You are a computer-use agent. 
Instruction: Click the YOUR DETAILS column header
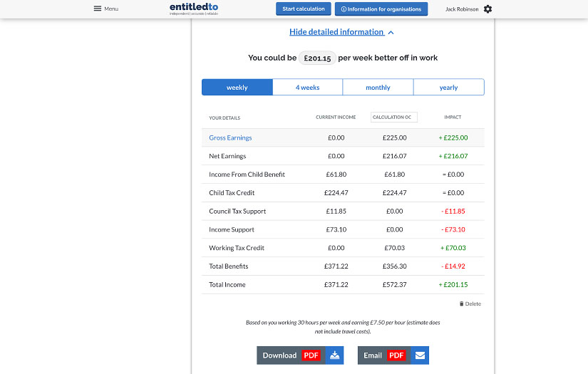[x=225, y=118]
